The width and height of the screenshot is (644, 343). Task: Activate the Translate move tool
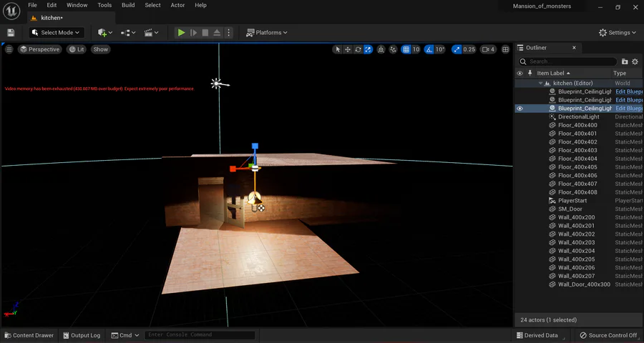tap(348, 49)
